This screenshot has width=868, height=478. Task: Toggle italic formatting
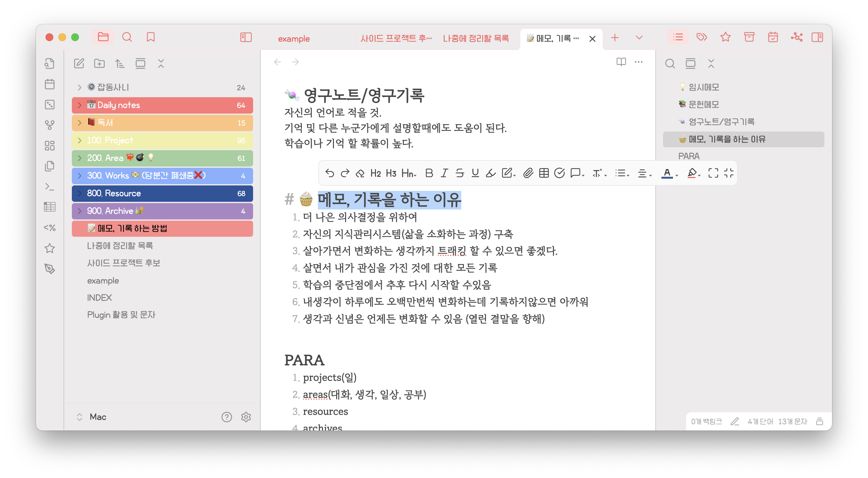point(444,173)
